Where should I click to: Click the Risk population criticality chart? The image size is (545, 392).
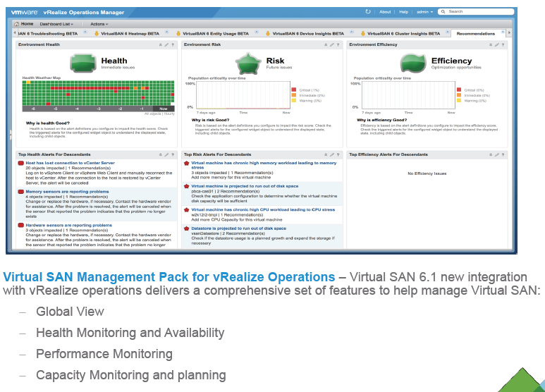coord(243,95)
